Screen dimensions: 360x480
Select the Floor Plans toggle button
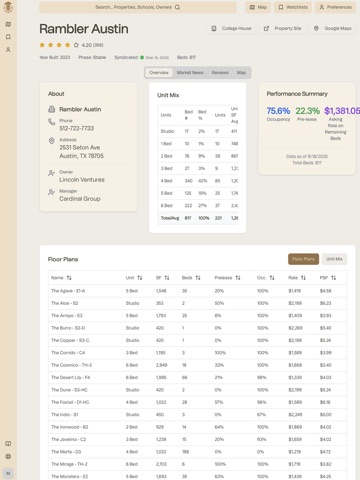[x=303, y=259]
